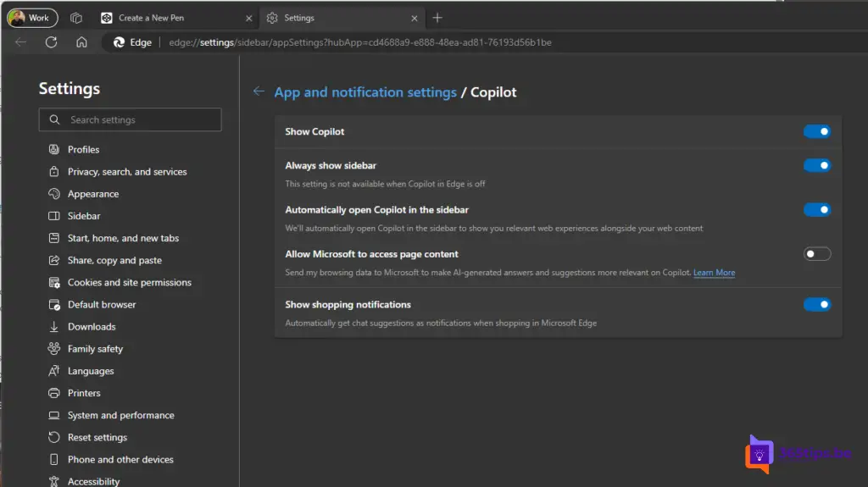Enable Allow Microsoft to access page content
Screen dimensions: 868x487
(816, 254)
